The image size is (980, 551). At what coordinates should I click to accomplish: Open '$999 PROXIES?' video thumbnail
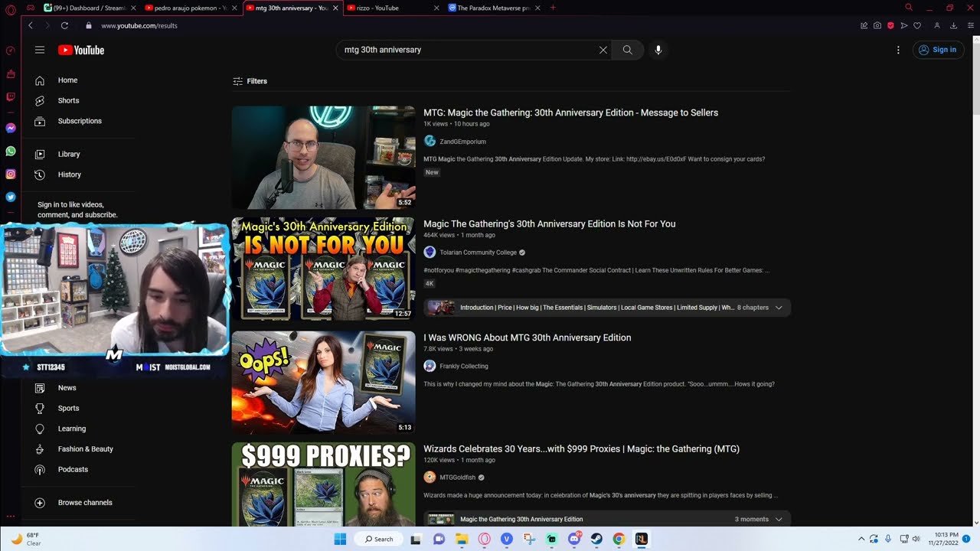[323, 484]
